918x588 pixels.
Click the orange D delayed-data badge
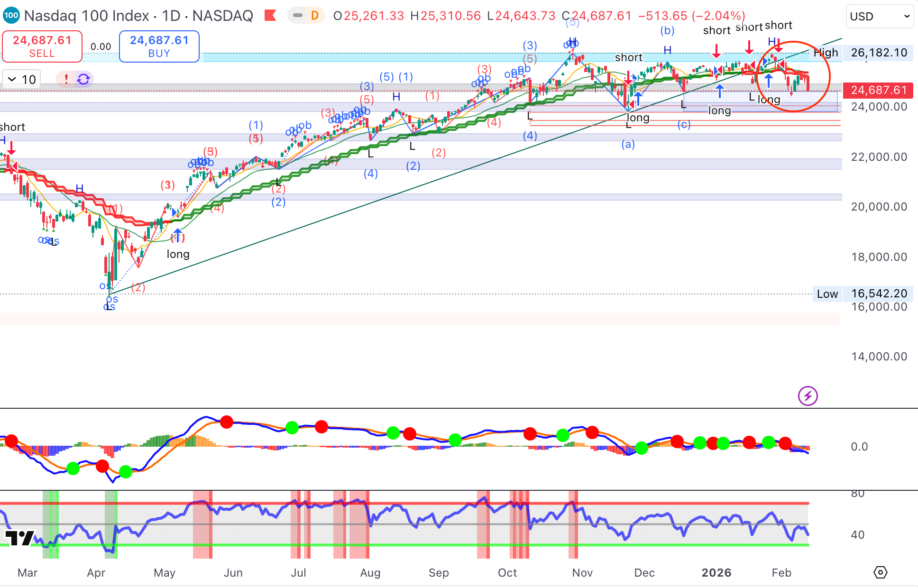(314, 16)
